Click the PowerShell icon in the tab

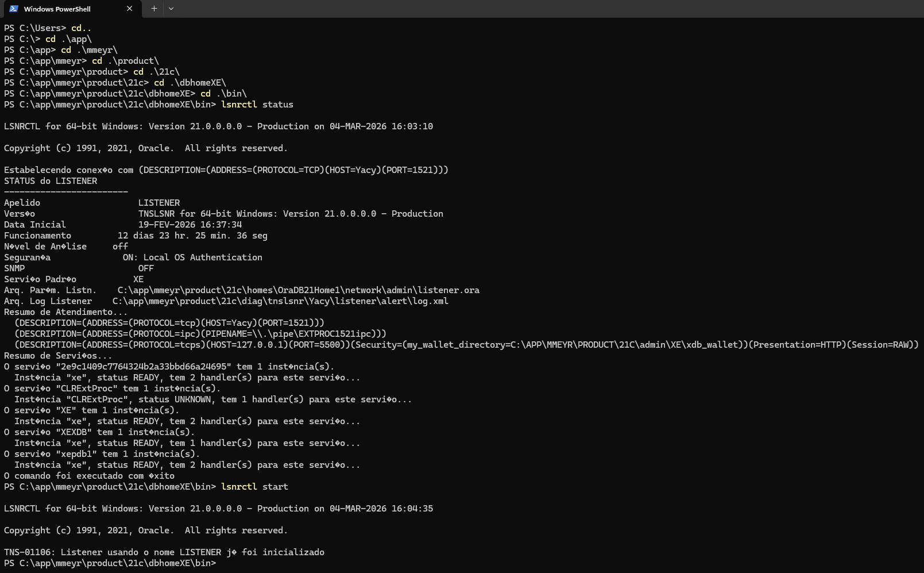point(14,9)
